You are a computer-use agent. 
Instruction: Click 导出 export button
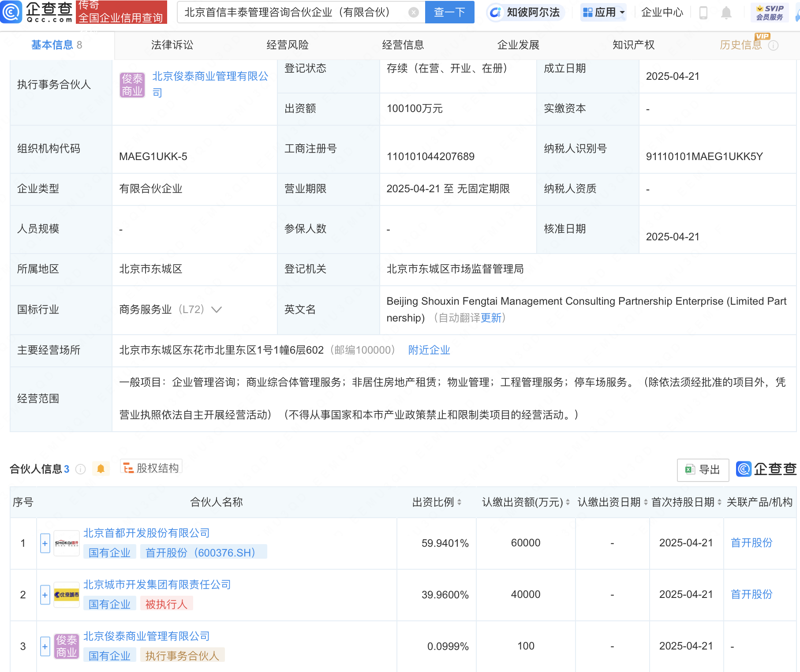pos(703,470)
